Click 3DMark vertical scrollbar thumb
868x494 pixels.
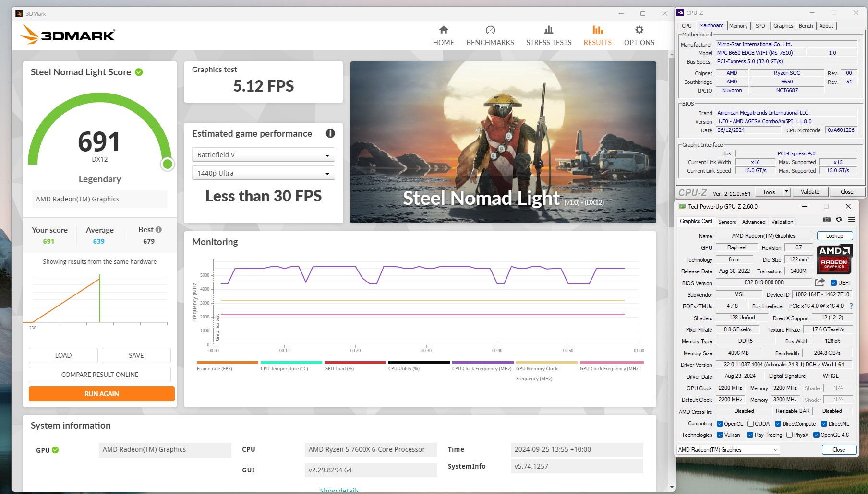[672, 143]
